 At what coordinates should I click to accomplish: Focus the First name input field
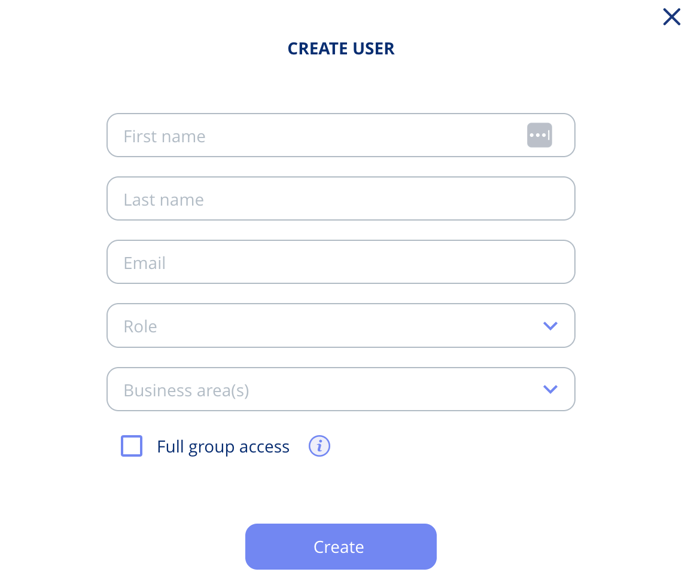[341, 135]
